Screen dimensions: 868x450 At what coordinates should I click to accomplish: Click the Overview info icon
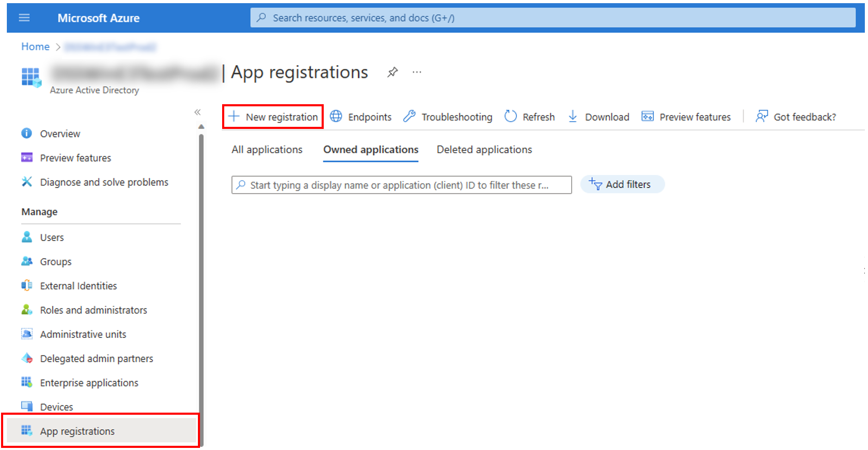pos(26,133)
